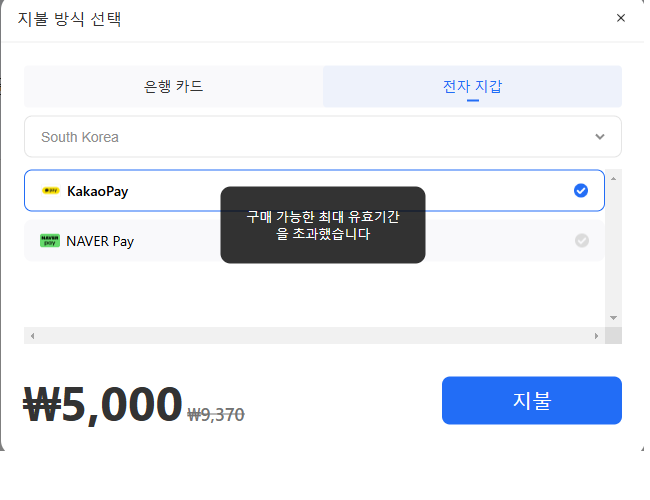Image resolution: width=650 pixels, height=500 pixels.
Task: Click the blue 지불 pay button
Action: (x=532, y=400)
